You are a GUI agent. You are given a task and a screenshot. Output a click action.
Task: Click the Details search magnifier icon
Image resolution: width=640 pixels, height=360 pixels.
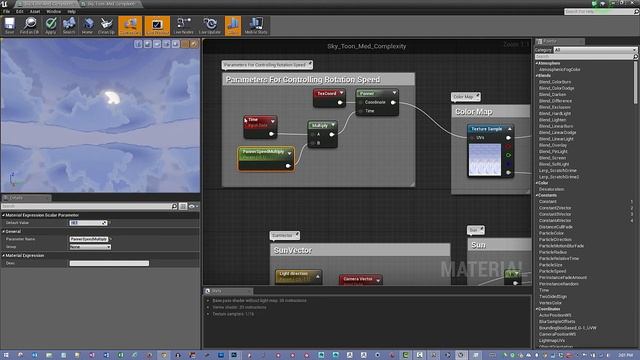click(x=174, y=206)
